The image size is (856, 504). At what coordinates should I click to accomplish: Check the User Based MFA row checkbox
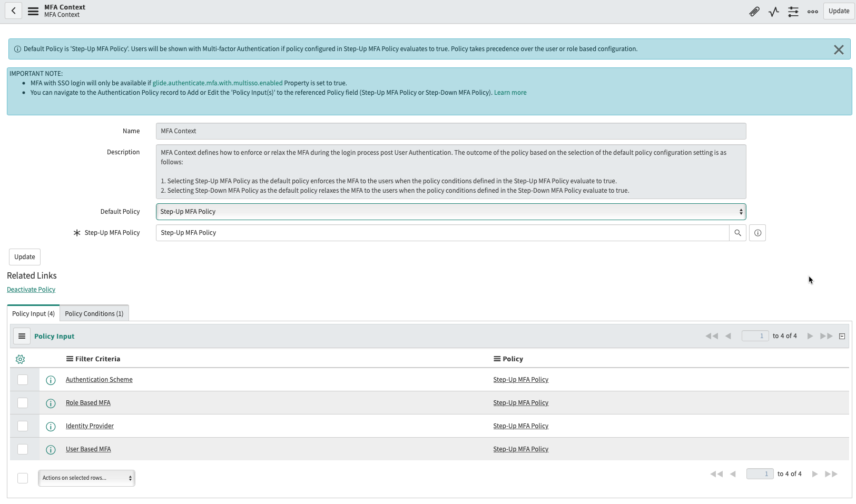23,449
